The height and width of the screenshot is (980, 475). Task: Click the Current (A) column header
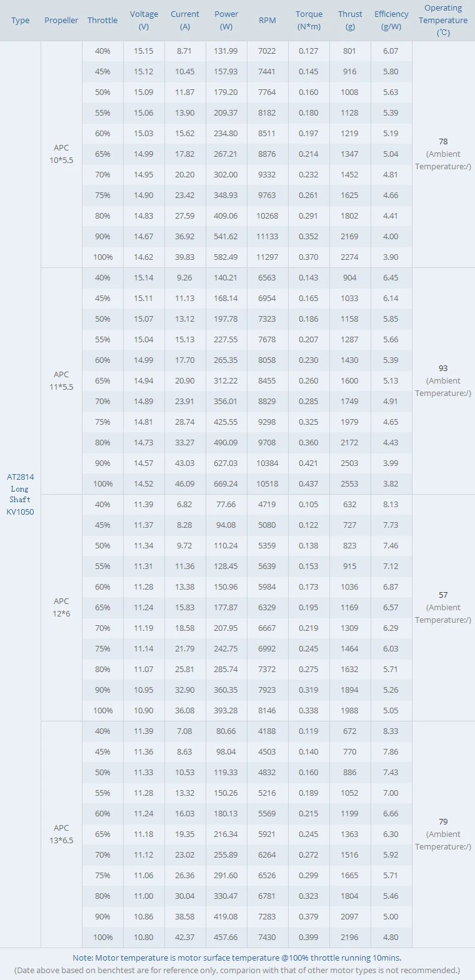(x=185, y=21)
